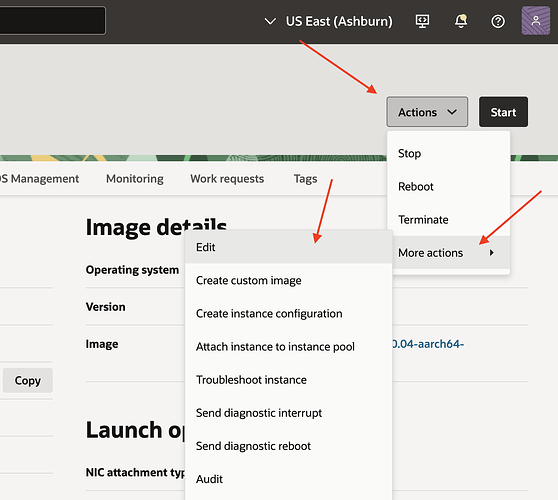
Task: Open the notifications bell icon
Action: click(460, 21)
